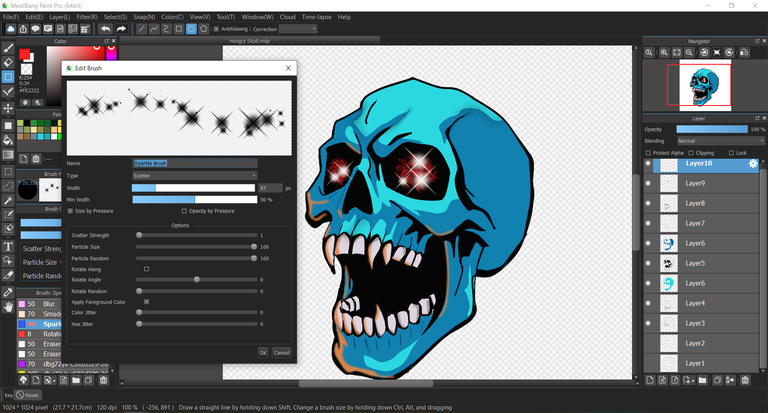The height and width of the screenshot is (413, 768).
Task: Enable Opacity by Pressure checkbox
Action: click(x=184, y=211)
